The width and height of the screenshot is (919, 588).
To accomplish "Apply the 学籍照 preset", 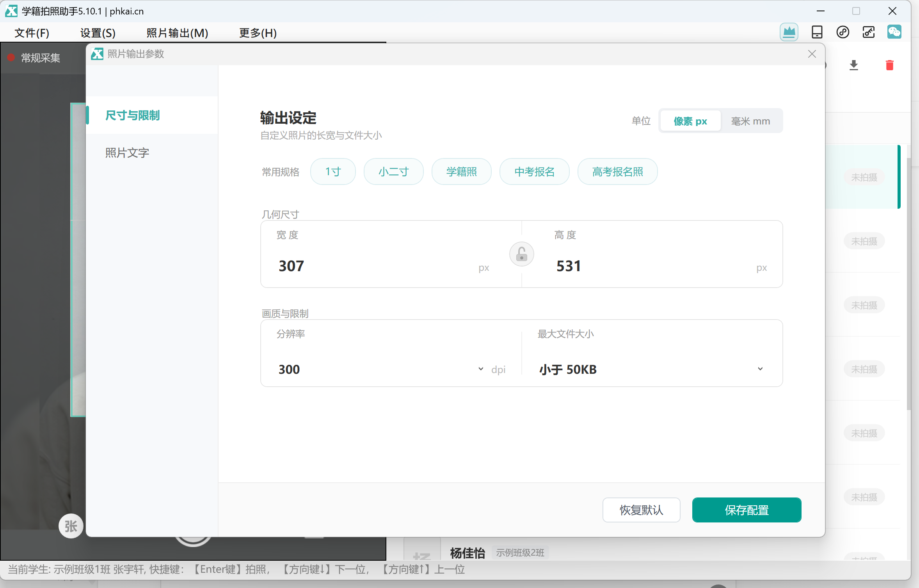I will click(x=461, y=171).
